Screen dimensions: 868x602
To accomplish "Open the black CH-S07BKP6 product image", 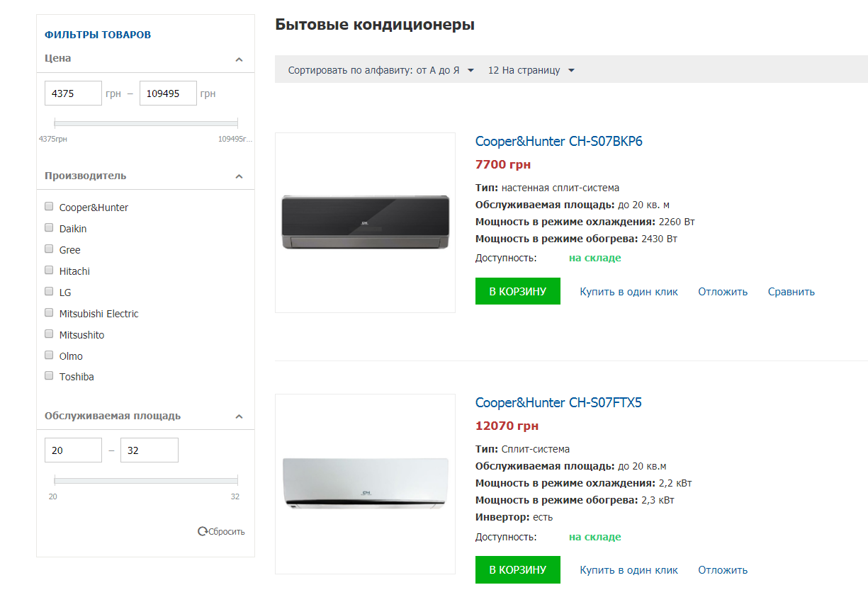I will click(x=365, y=222).
